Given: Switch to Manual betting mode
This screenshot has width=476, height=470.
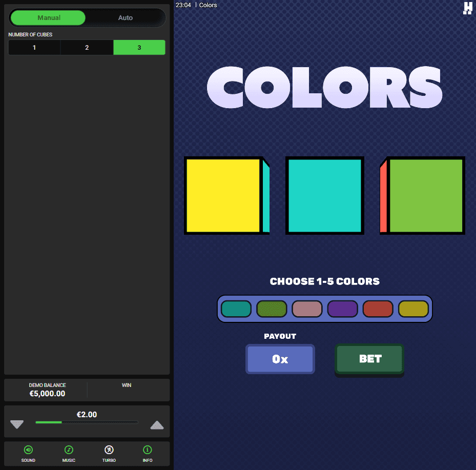Looking at the screenshot, I should (x=48, y=17).
